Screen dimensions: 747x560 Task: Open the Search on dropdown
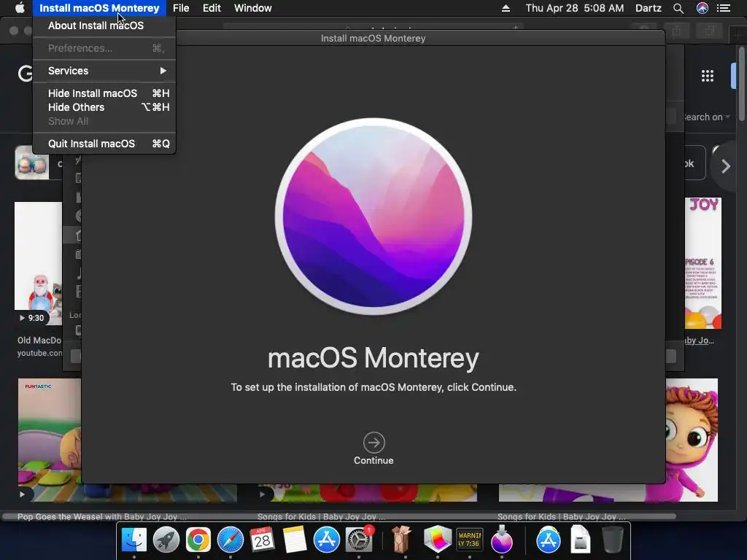[x=707, y=117]
